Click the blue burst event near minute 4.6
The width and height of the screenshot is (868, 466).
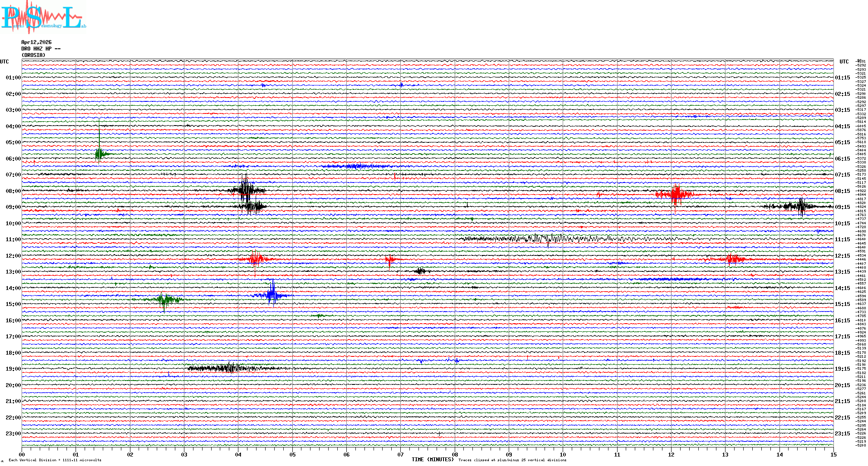pos(272,295)
